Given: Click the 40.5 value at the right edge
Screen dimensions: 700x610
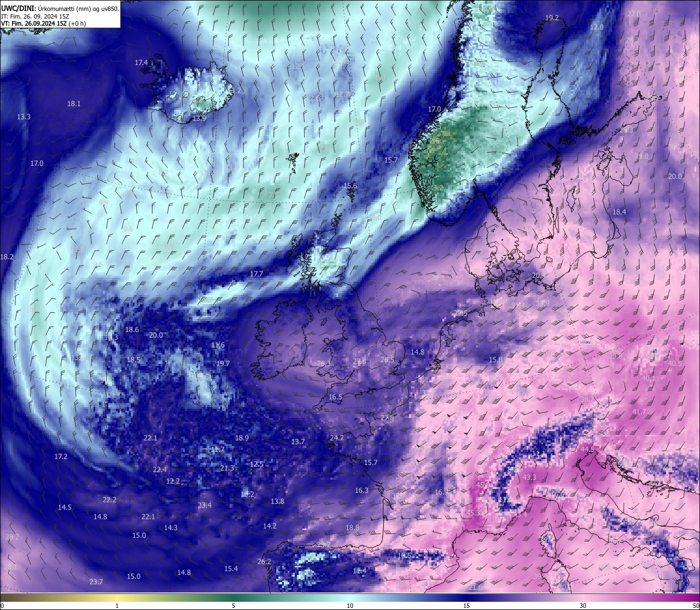Looking at the screenshot, I should [675, 364].
